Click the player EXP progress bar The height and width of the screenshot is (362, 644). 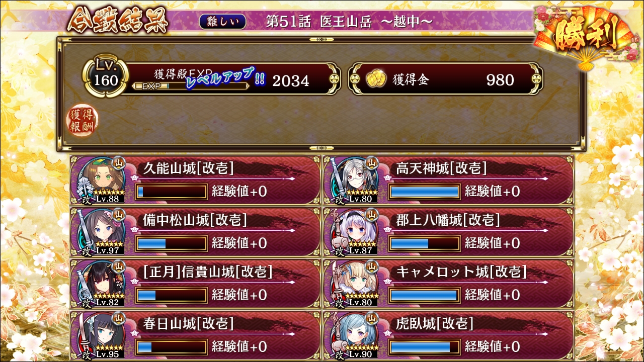coord(191,86)
